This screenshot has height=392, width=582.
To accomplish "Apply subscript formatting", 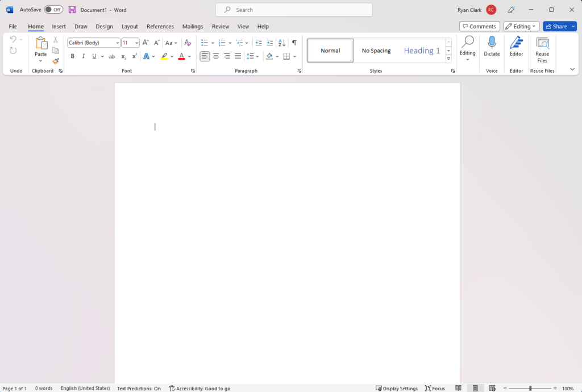I will tap(123, 56).
